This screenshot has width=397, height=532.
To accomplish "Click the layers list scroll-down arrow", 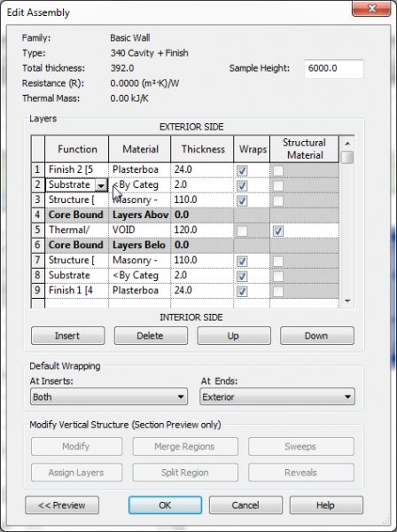I will (x=347, y=301).
